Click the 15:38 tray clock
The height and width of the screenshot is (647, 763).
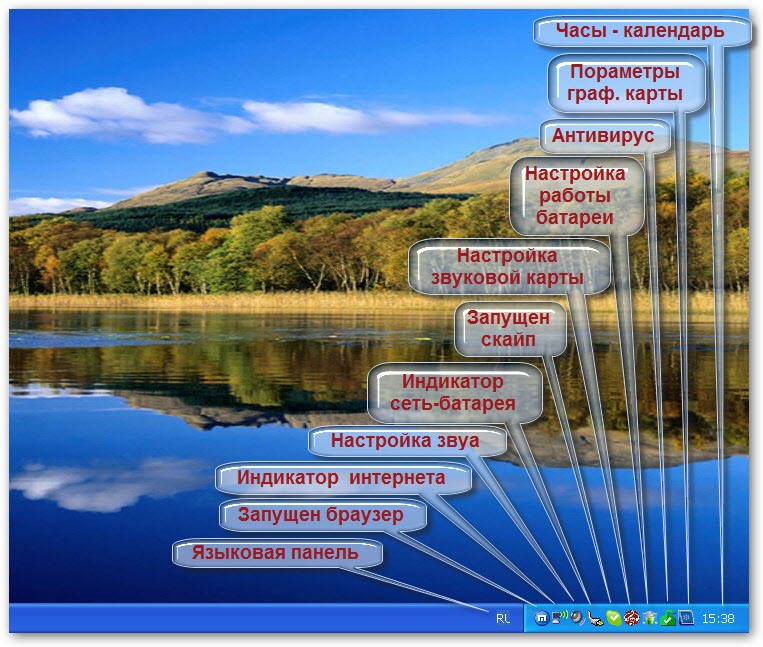point(718,618)
